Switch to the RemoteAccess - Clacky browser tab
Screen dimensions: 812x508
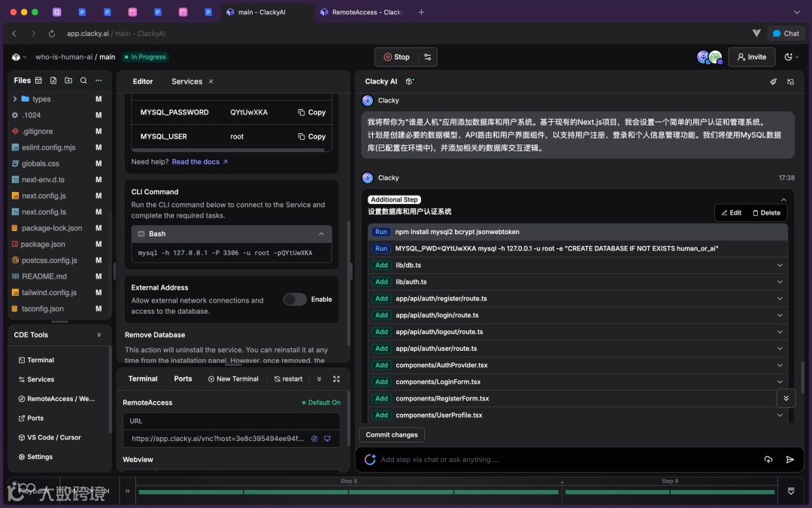click(x=361, y=12)
